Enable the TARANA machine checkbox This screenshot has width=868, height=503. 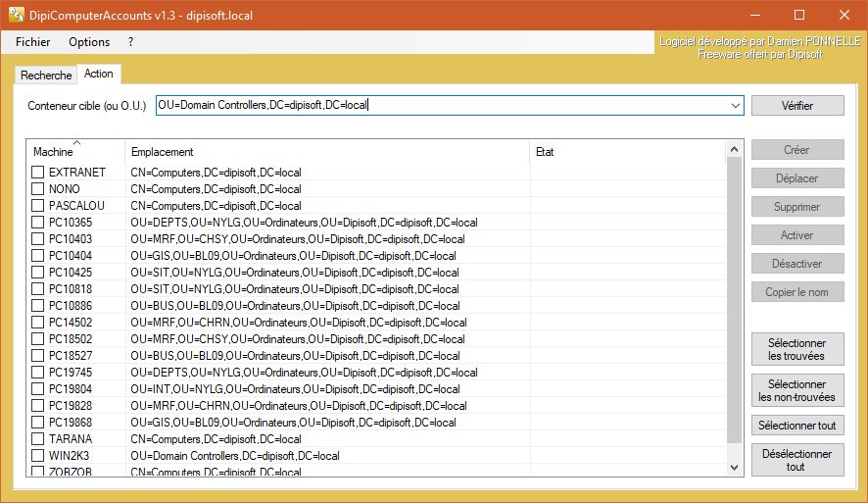point(38,439)
